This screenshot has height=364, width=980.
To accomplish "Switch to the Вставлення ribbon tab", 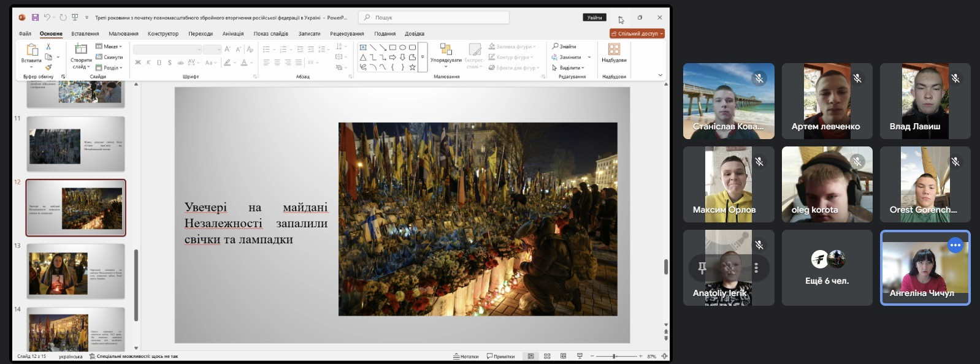I will point(85,34).
